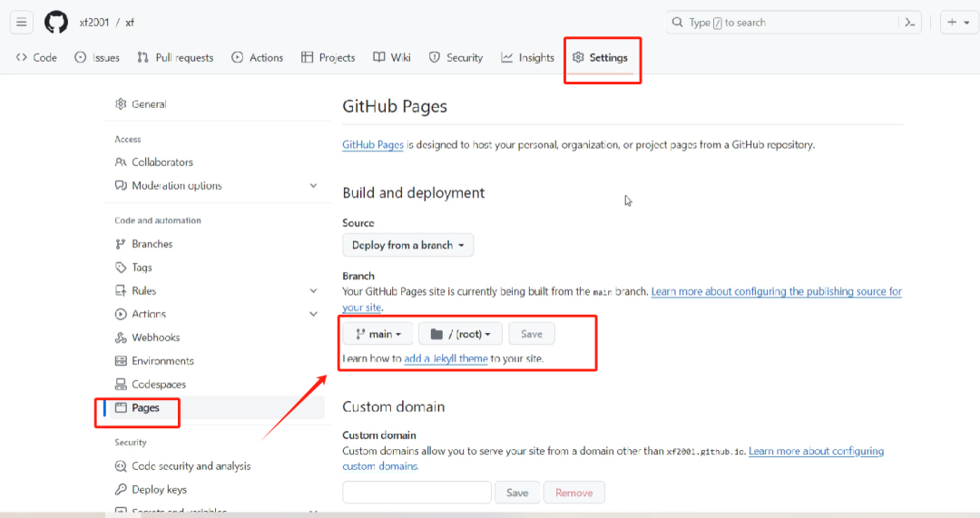Click the Pages browser icon in sidebar
This screenshot has width=980, height=518.
click(121, 407)
